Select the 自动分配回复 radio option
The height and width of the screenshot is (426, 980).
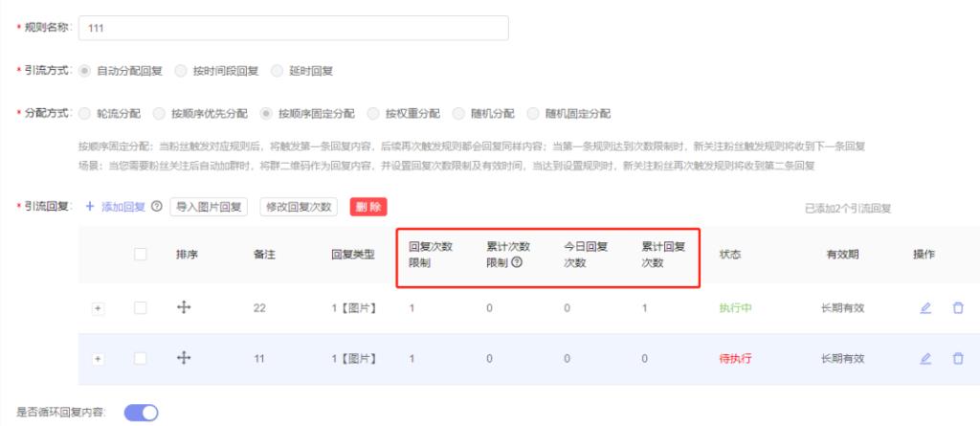click(x=84, y=71)
